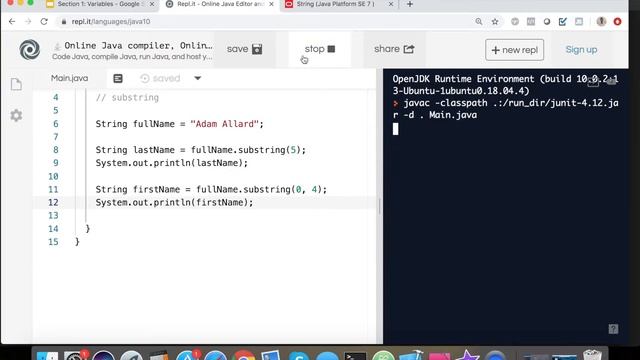Select the Main.java file tab
The height and width of the screenshot is (360, 640).
(69, 78)
